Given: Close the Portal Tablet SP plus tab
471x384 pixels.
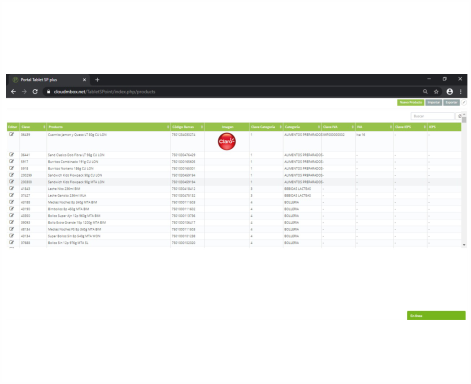Looking at the screenshot, I should pyautogui.click(x=84, y=80).
